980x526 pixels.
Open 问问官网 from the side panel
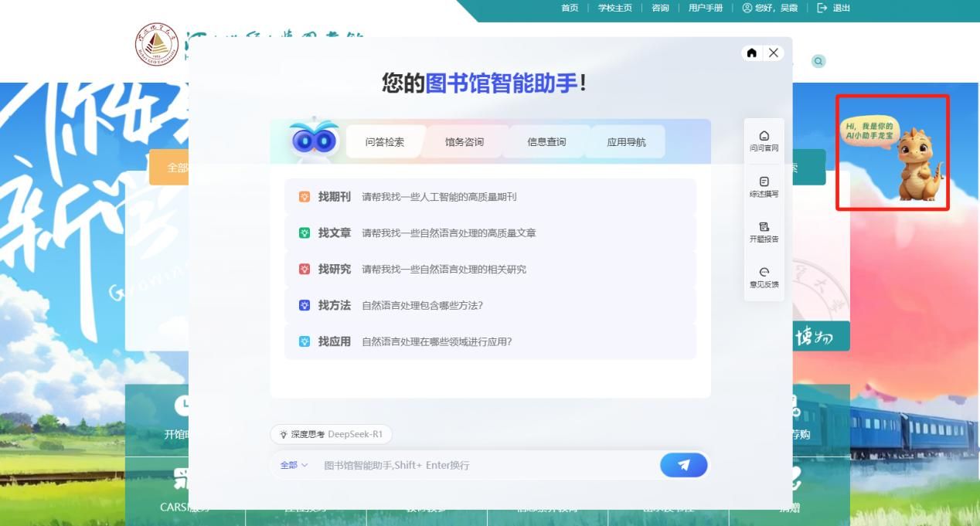[x=764, y=141]
